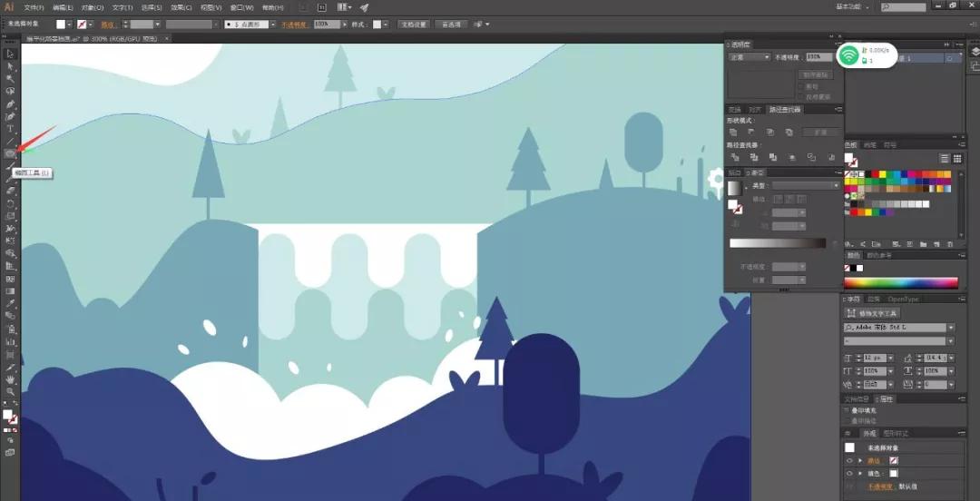The width and height of the screenshot is (980, 501).
Task: Toggle visibility eye of stroke (描边) appearance row
Action: point(849,461)
